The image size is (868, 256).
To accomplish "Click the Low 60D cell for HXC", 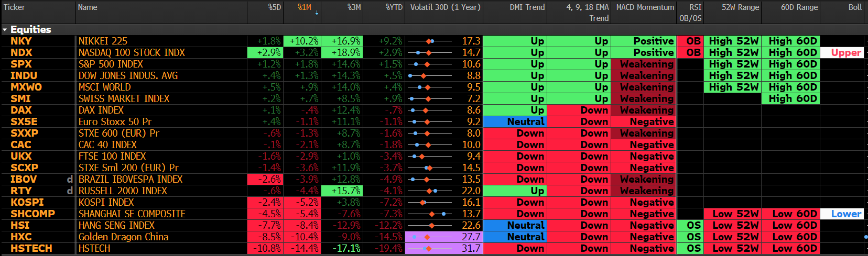I will click(x=790, y=237).
